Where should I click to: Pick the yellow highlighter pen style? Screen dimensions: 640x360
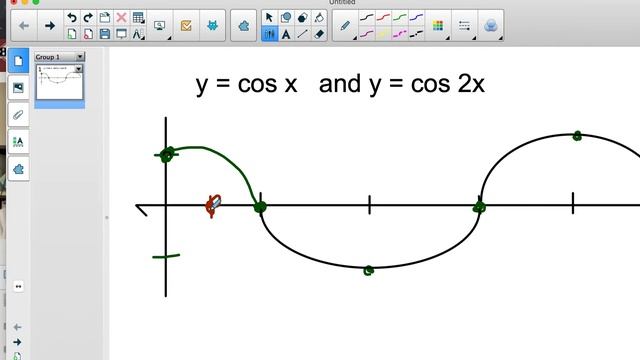click(383, 34)
